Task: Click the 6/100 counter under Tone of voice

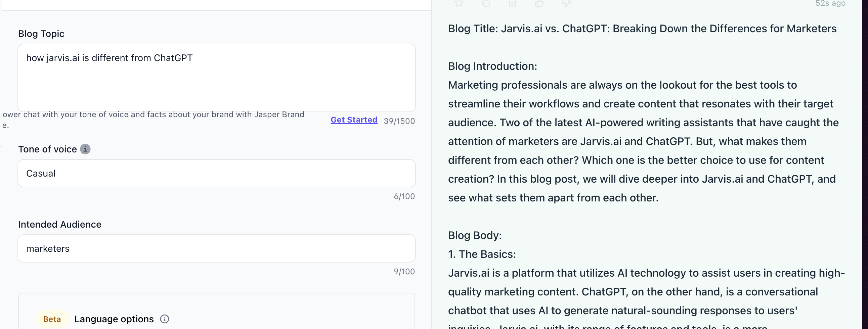Action: tap(404, 196)
